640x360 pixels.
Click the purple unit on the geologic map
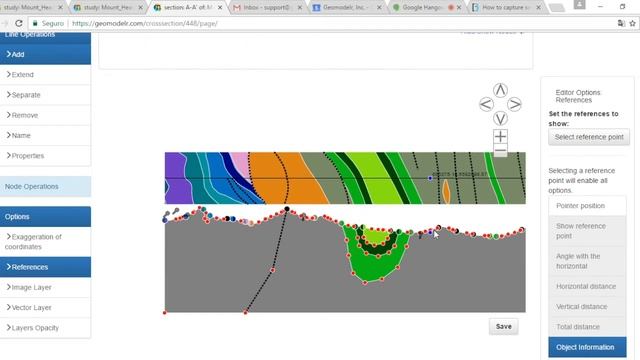176,178
